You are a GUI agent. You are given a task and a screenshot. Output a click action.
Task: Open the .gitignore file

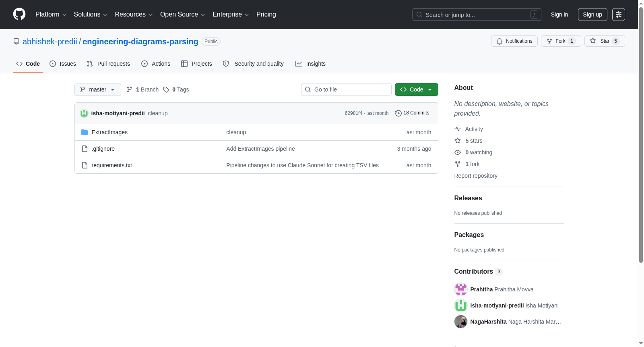(x=103, y=149)
